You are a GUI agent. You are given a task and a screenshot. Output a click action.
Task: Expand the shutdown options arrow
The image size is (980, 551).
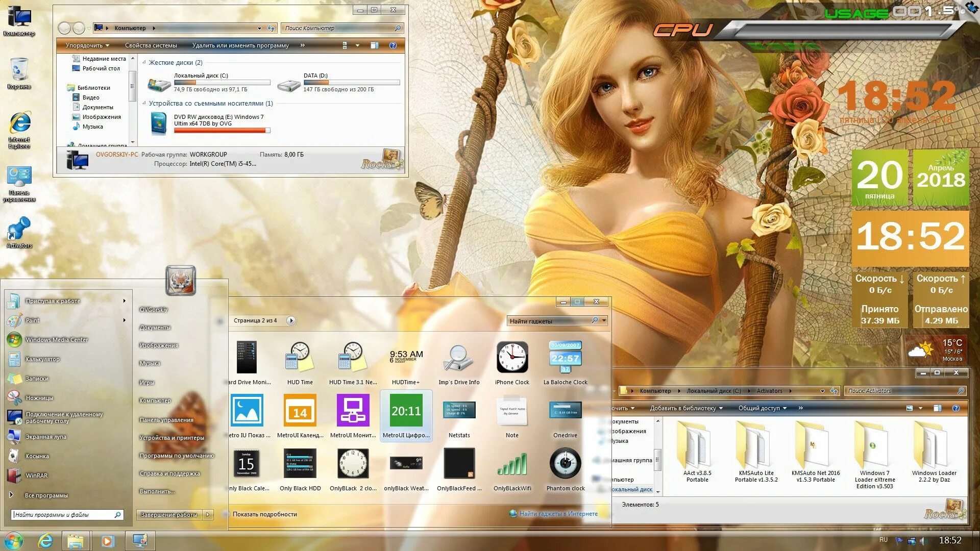208,515
